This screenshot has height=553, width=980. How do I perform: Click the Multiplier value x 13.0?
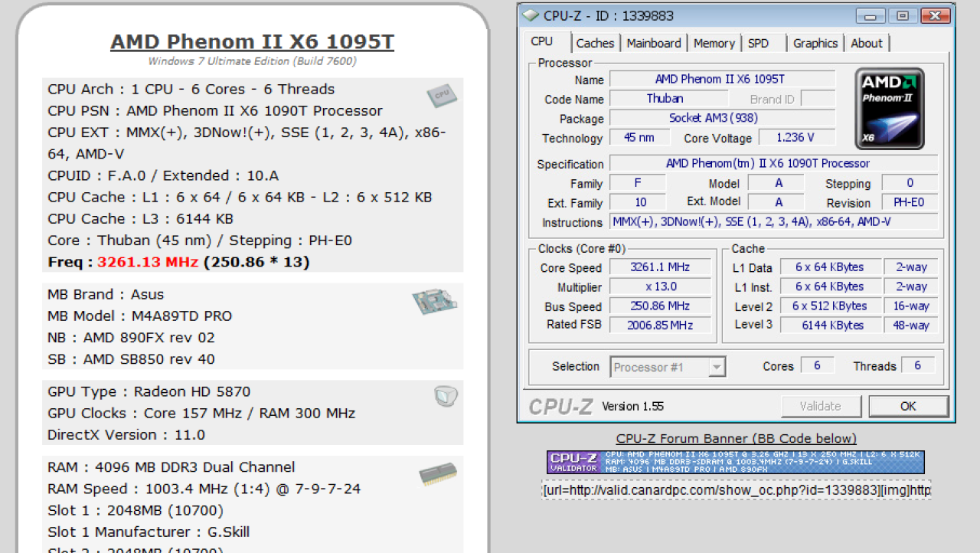[660, 286]
